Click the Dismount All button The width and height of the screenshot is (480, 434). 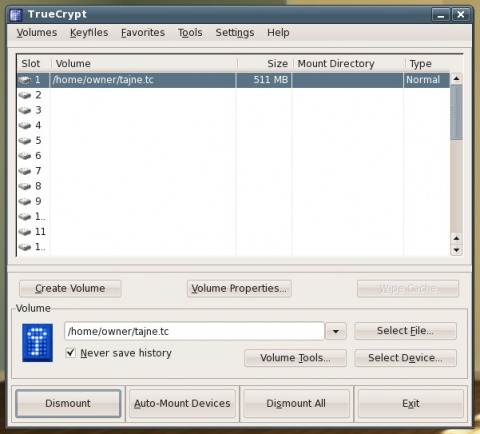pyautogui.click(x=296, y=403)
